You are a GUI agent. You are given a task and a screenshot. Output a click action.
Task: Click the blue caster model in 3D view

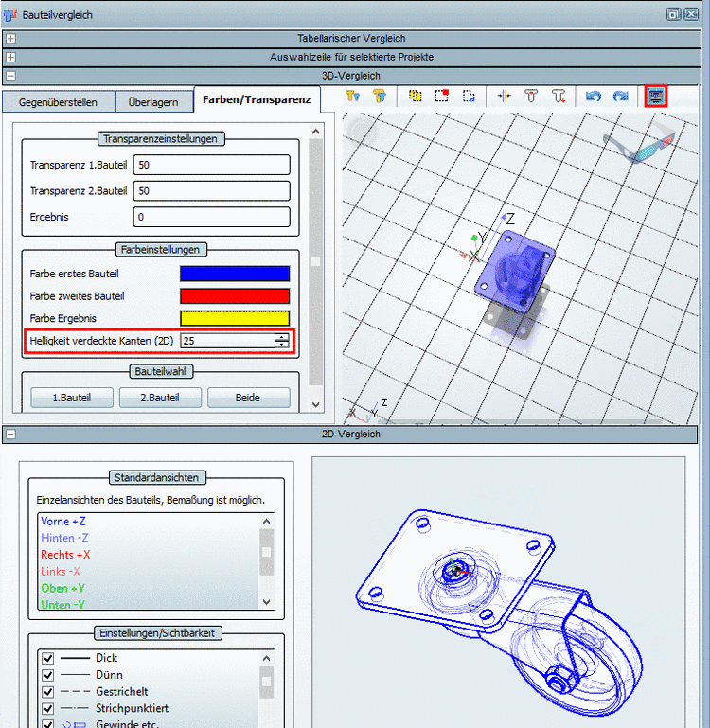tap(514, 272)
